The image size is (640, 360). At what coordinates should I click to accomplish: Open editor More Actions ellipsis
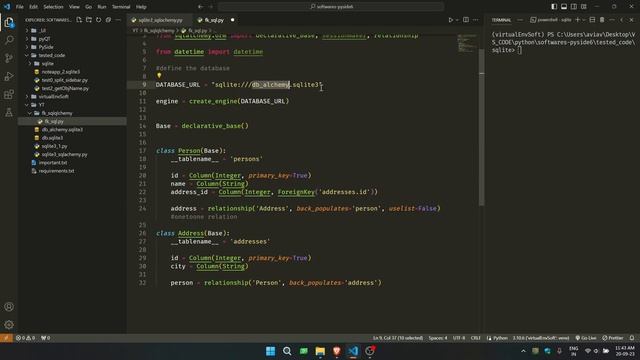point(476,20)
